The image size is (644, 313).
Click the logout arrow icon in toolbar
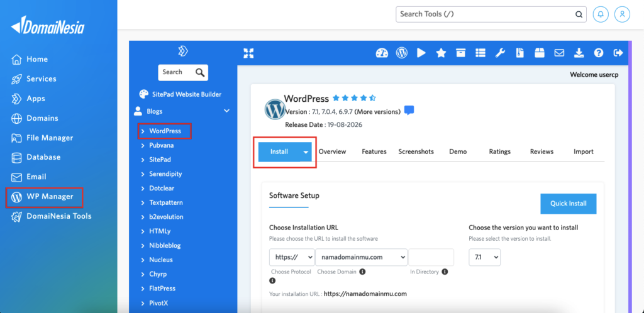tap(618, 53)
